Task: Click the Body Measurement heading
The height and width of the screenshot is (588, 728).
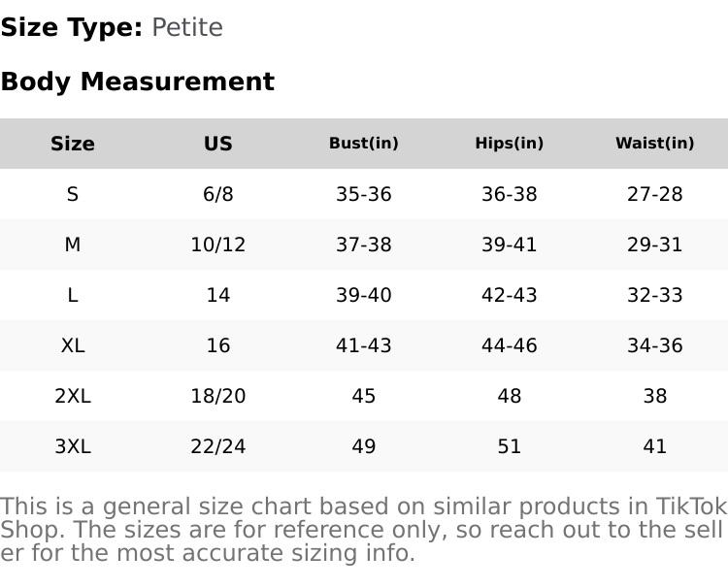Action: (x=138, y=82)
